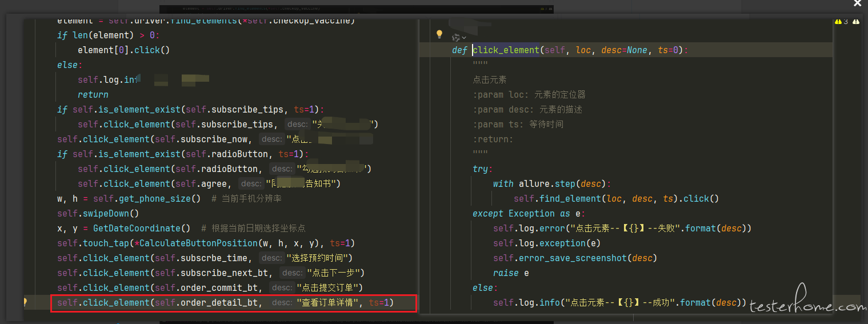Click the second warning icon in the editor corner
The height and width of the screenshot is (324, 868).
pyautogui.click(x=855, y=21)
